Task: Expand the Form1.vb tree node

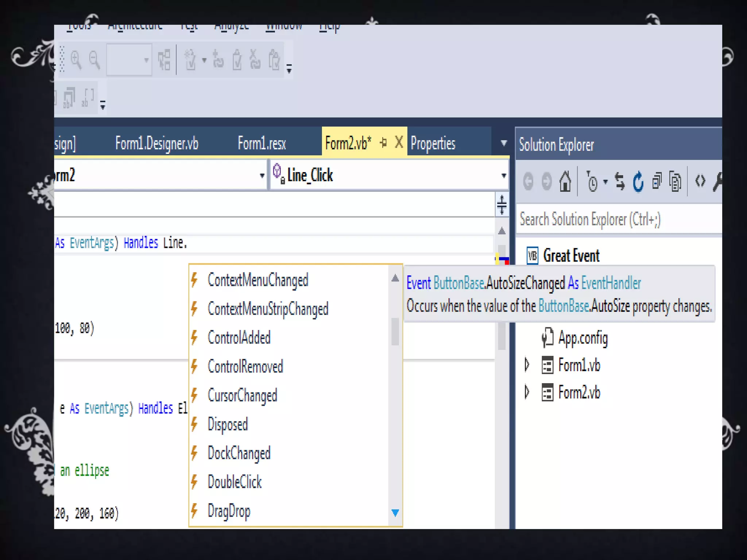Action: click(527, 365)
